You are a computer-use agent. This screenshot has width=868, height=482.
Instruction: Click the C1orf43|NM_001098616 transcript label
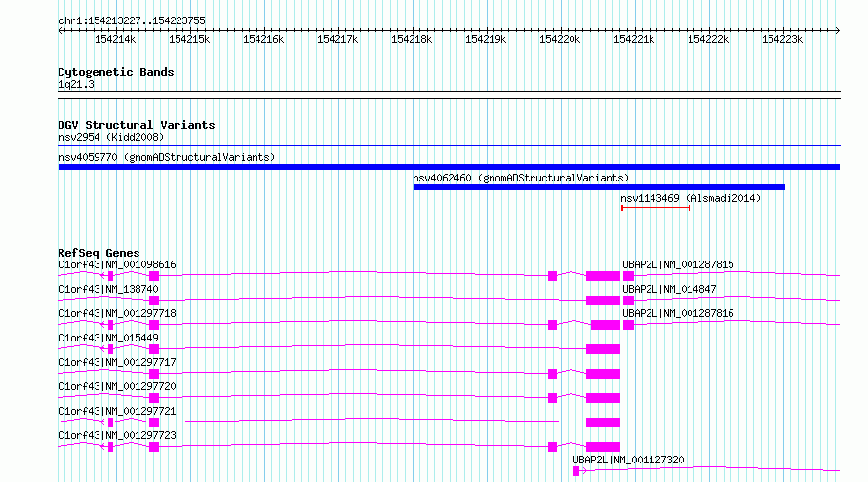117,264
